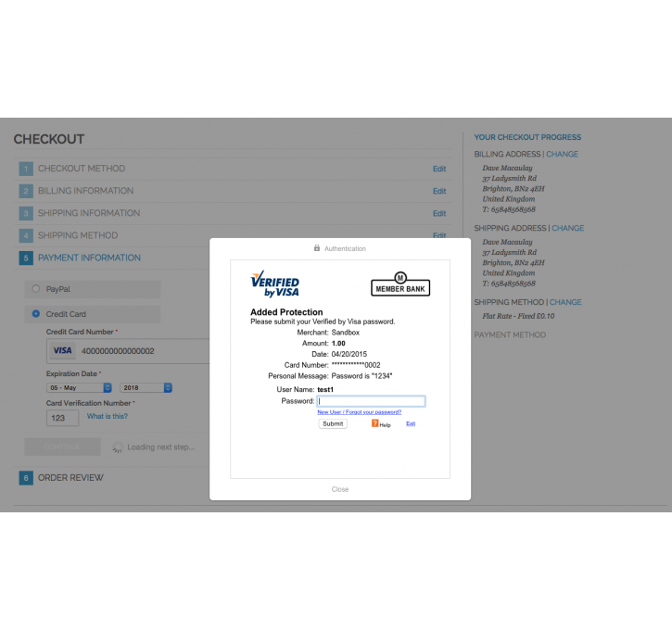Select the PayPal payment option

[36, 289]
